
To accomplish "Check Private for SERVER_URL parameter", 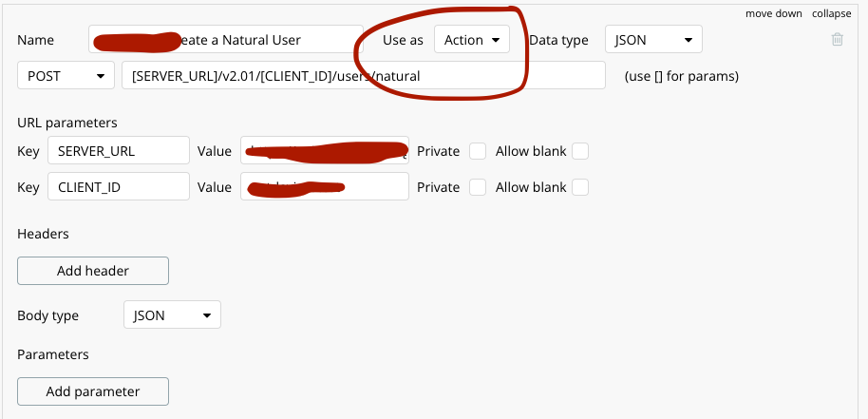I will (478, 150).
